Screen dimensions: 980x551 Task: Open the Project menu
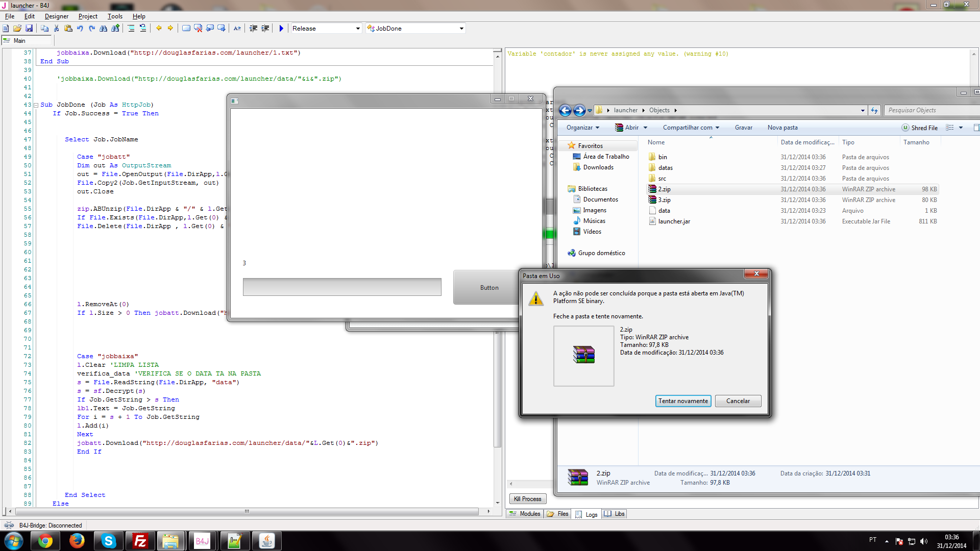click(x=88, y=16)
